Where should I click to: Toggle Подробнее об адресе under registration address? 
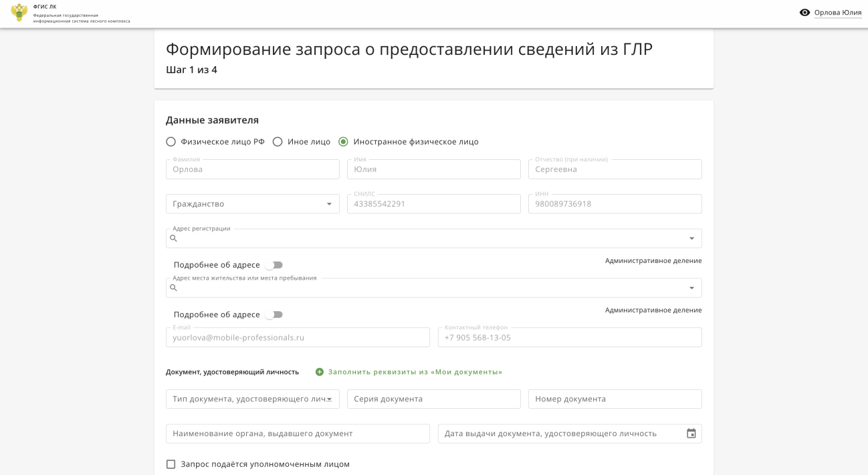tap(274, 265)
